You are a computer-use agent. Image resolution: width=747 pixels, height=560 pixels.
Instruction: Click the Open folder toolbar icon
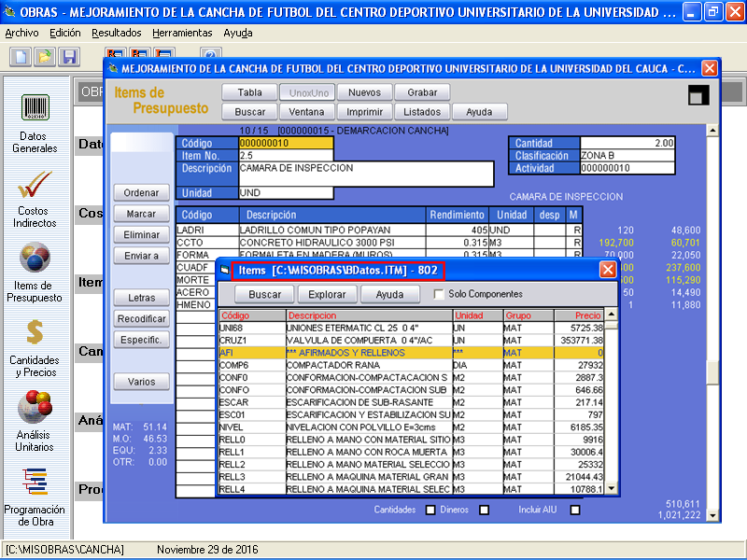tap(45, 57)
